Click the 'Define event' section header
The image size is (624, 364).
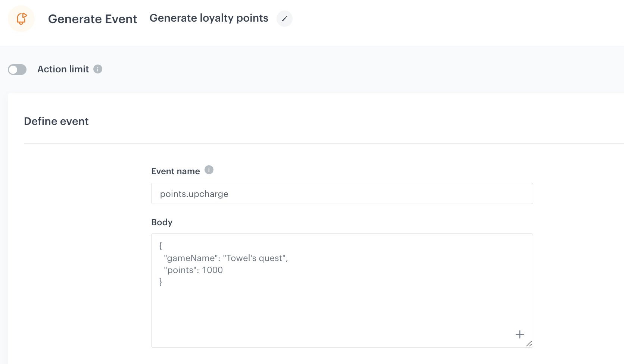pyautogui.click(x=56, y=121)
